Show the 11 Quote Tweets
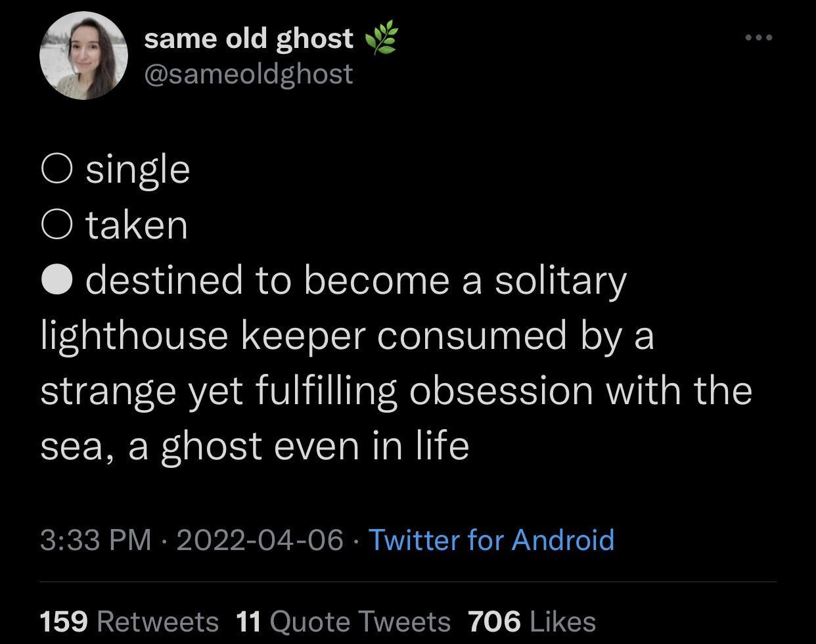 click(343, 621)
